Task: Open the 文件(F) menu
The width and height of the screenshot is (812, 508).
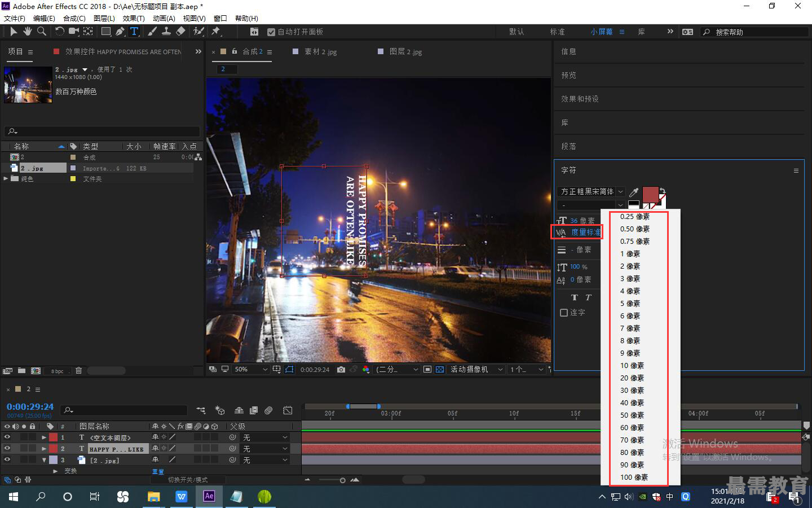Action: (15, 18)
